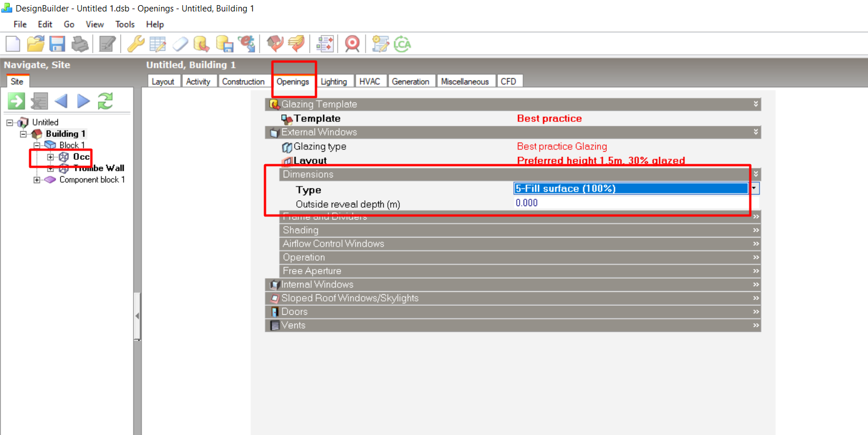Go forward with blue right arrow
The width and height of the screenshot is (868, 435).
click(84, 101)
